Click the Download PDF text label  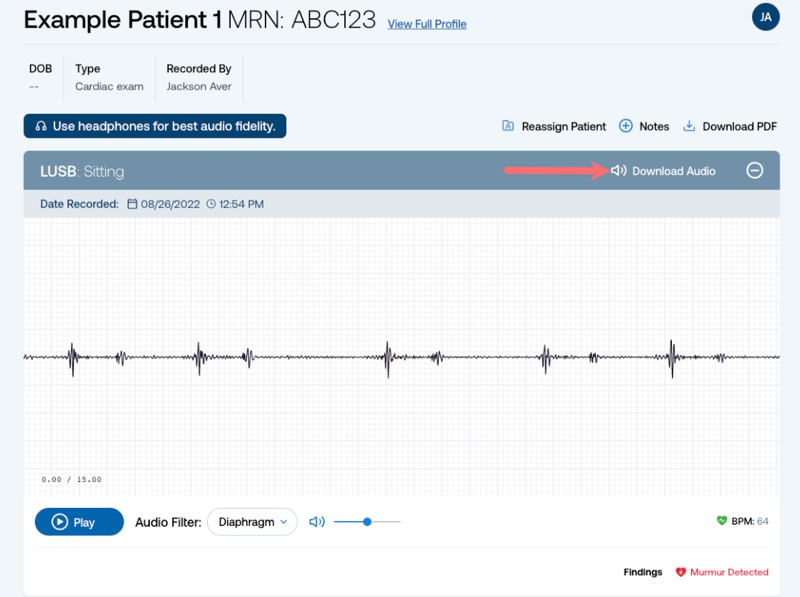coord(739,127)
